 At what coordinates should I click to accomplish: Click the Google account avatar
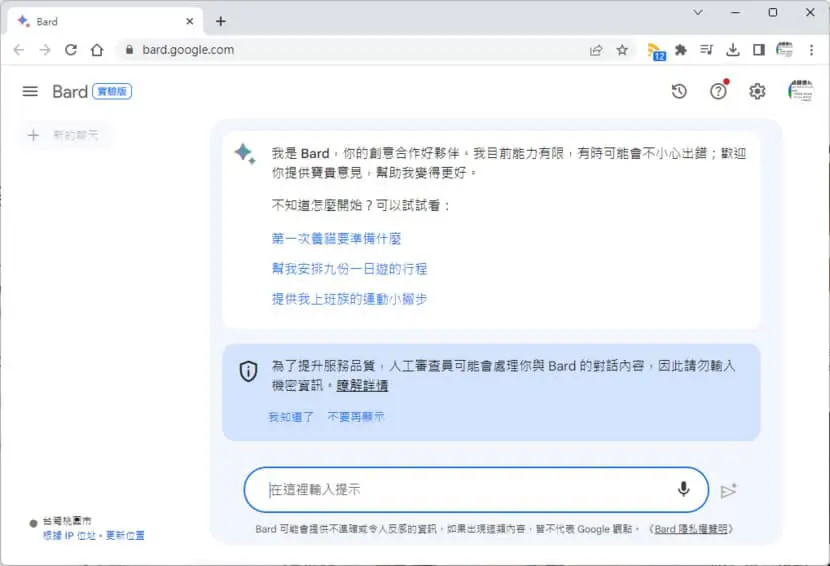coord(801,91)
